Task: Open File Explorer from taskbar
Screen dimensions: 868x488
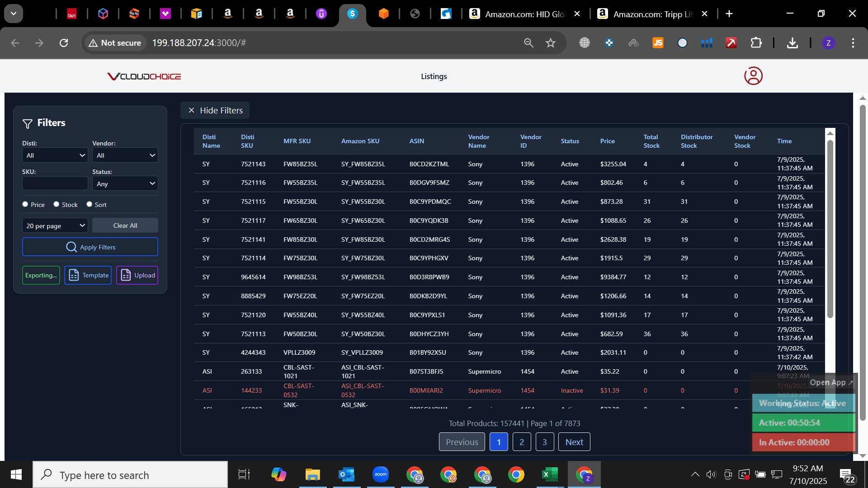Action: point(312,474)
